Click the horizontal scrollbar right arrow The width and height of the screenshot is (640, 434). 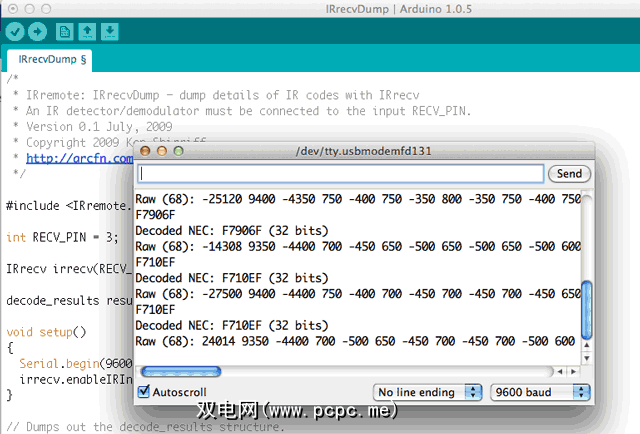[x=573, y=372]
